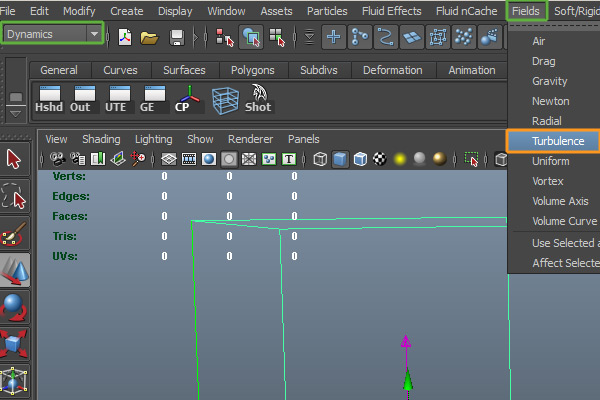Click the 2D pan/zoom icon
Image resolution: width=600 pixels, height=400 pixels.
click(x=138, y=159)
